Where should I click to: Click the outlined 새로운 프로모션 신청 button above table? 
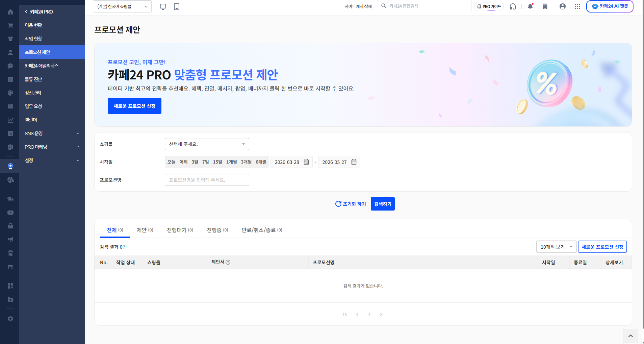[x=602, y=247]
